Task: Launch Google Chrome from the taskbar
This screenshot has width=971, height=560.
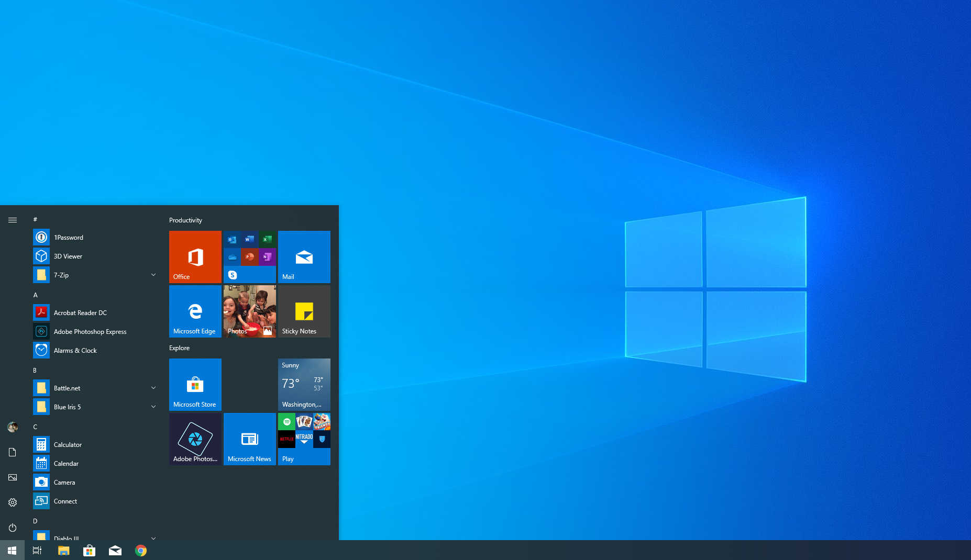Action: click(x=141, y=550)
